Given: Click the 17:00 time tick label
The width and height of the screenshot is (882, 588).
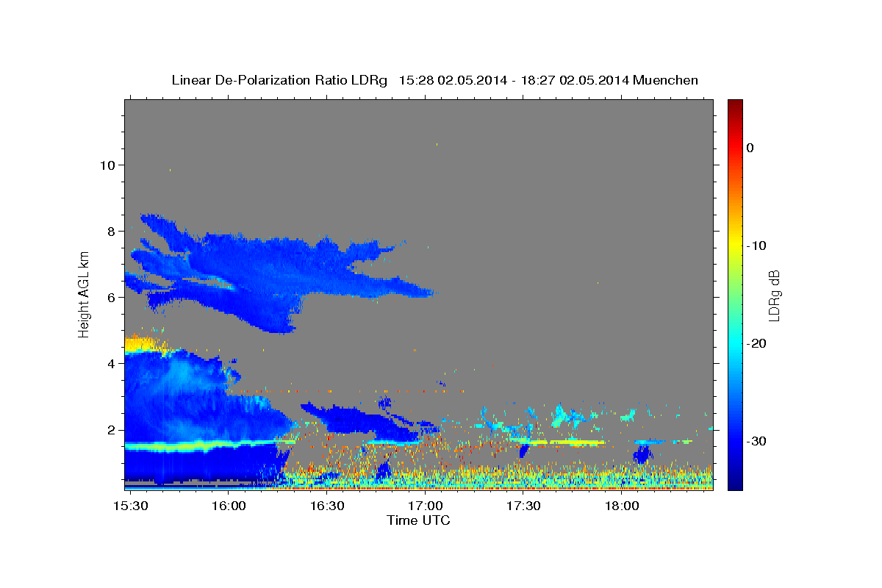Looking at the screenshot, I should 425,506.
